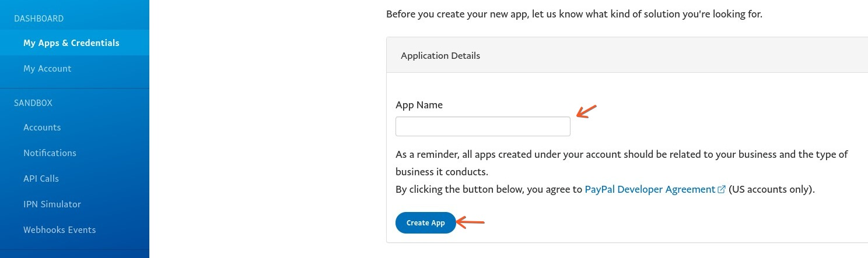View Webhooks Events in sidebar
The height and width of the screenshot is (258, 868).
[x=60, y=230]
